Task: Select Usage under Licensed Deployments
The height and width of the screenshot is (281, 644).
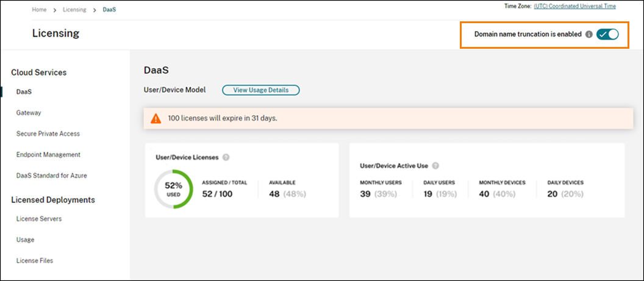Action: click(26, 240)
